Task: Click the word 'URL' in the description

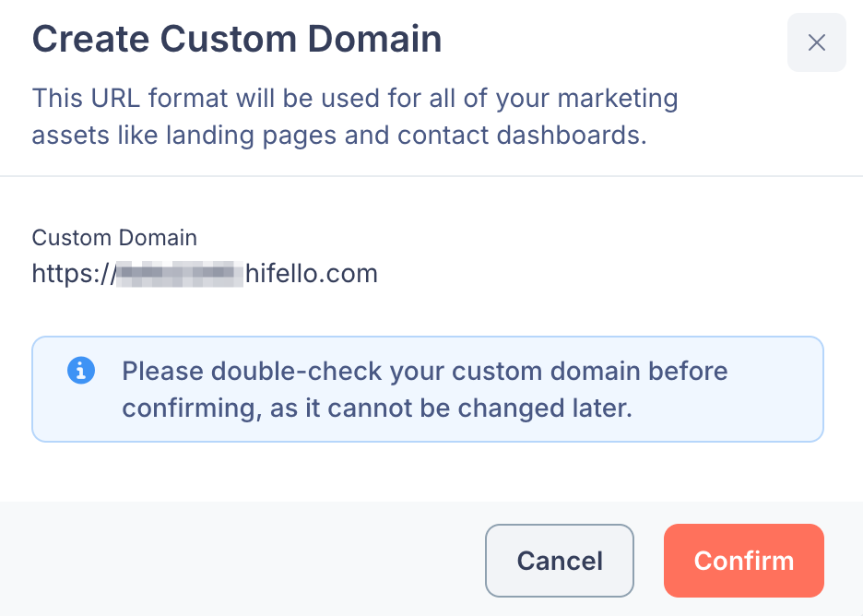Action: click(115, 99)
